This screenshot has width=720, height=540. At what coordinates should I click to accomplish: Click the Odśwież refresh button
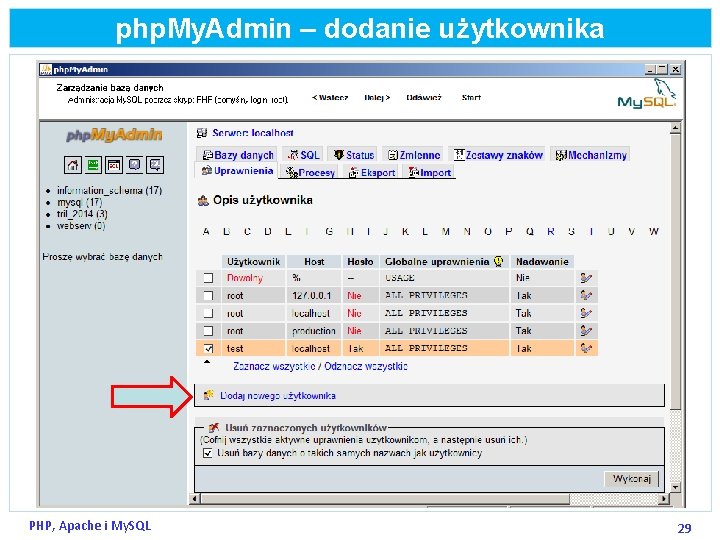point(423,97)
